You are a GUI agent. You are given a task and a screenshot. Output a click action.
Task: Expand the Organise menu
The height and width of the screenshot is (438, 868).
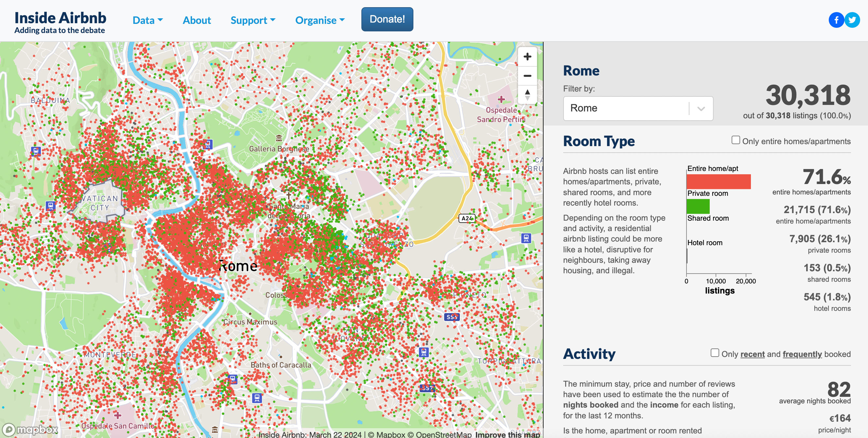click(x=320, y=20)
